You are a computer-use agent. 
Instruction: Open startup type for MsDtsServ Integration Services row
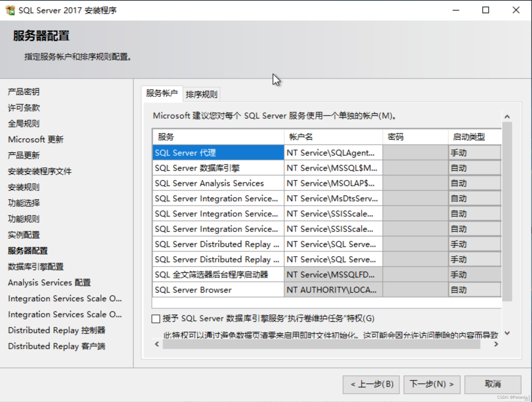coord(475,198)
